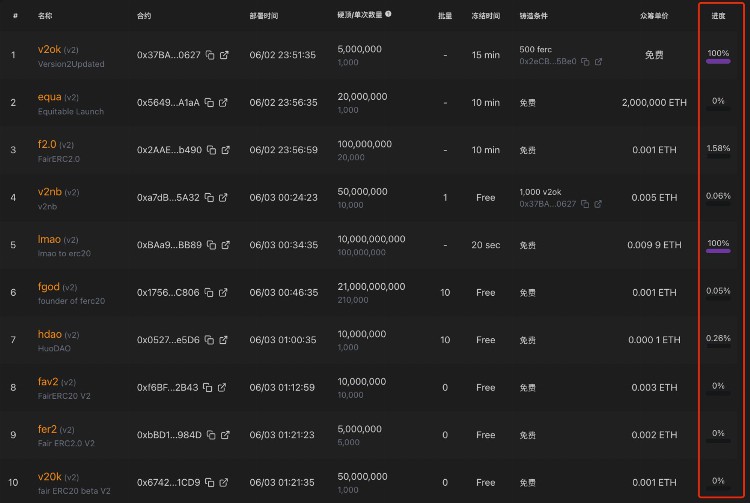This screenshot has width=750, height=503.
Task: Copy the hdao contract address 0x0527...e5D6
Action: click(x=210, y=340)
